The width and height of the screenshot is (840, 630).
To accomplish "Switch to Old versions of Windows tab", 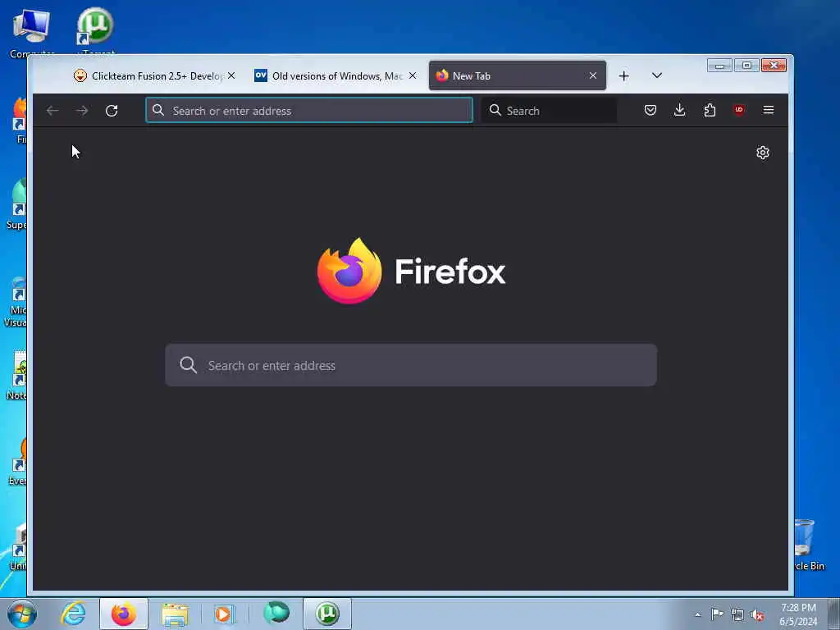I will (x=336, y=76).
